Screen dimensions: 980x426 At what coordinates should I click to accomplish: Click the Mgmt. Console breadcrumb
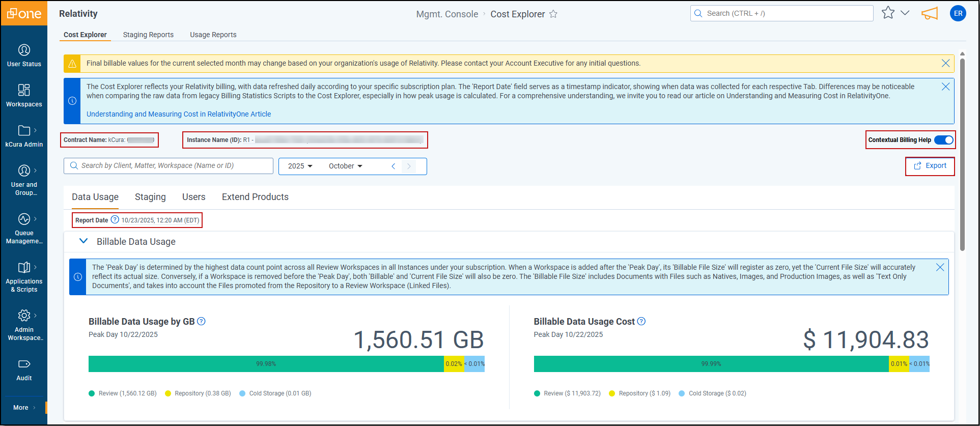(x=447, y=14)
